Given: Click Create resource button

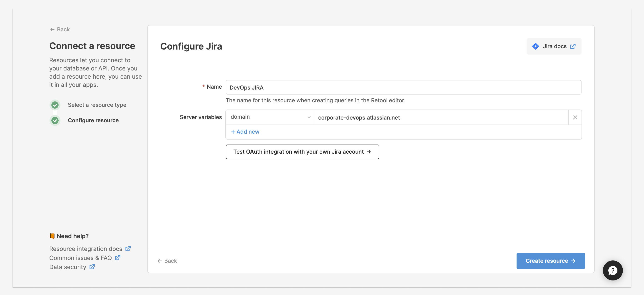Looking at the screenshot, I should [x=550, y=261].
